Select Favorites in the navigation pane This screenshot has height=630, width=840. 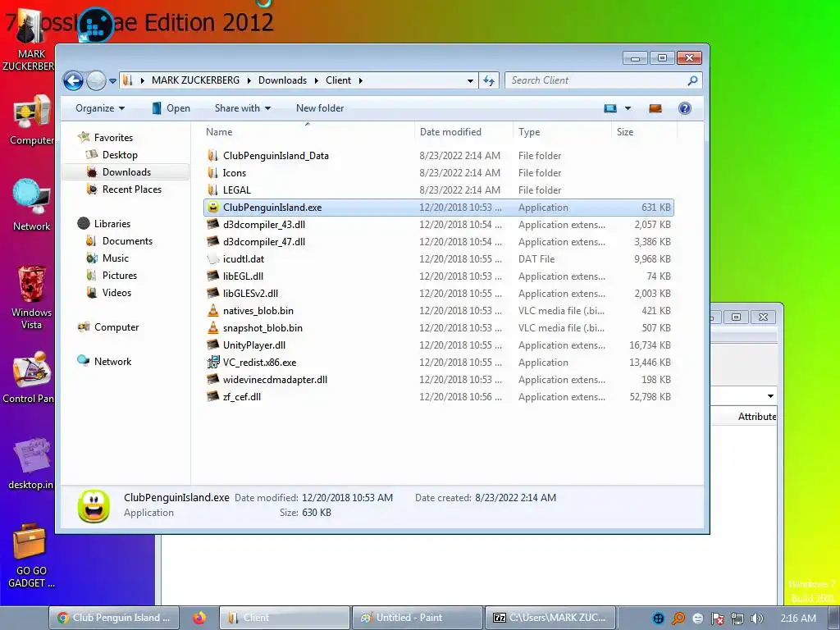(x=113, y=138)
